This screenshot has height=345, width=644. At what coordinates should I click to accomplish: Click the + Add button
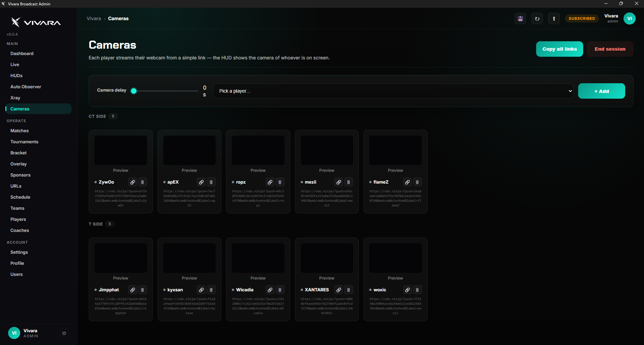point(602,91)
